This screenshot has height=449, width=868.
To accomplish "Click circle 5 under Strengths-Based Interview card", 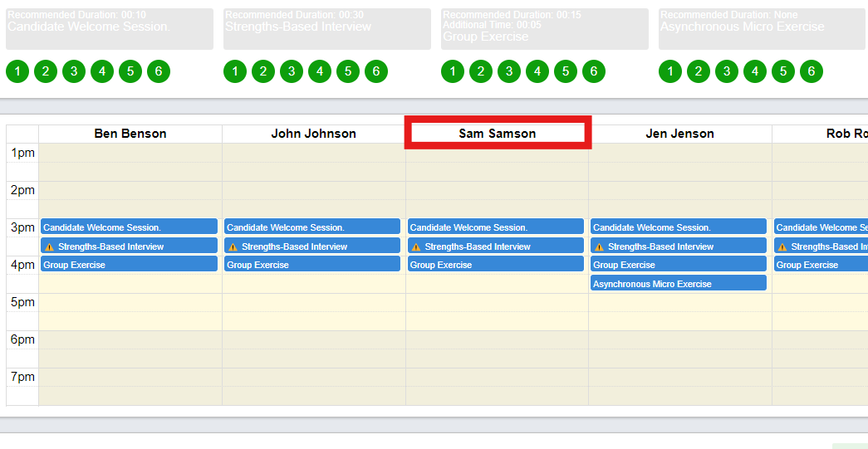I will tap(348, 71).
